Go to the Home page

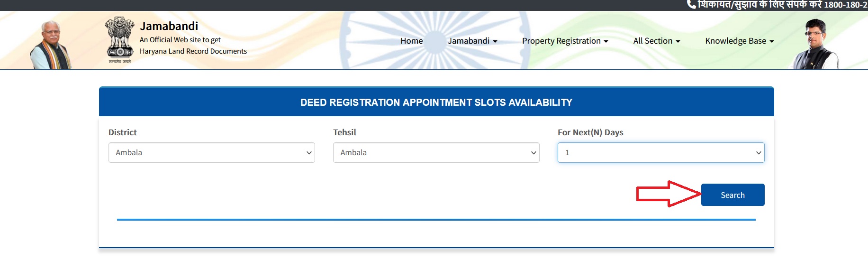tap(411, 41)
